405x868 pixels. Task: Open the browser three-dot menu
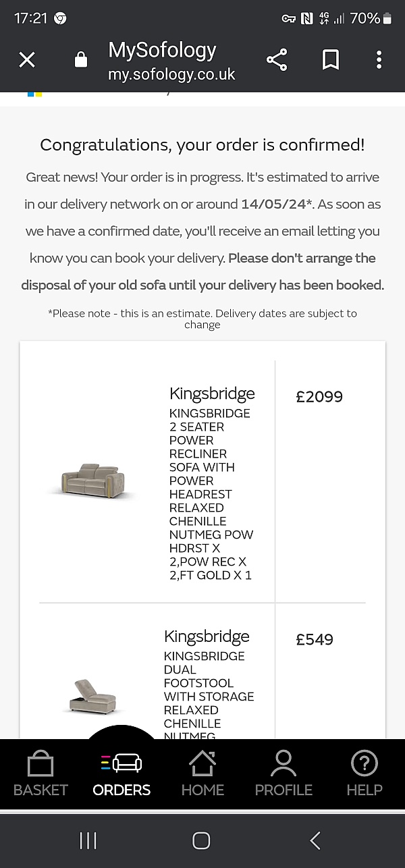[379, 60]
